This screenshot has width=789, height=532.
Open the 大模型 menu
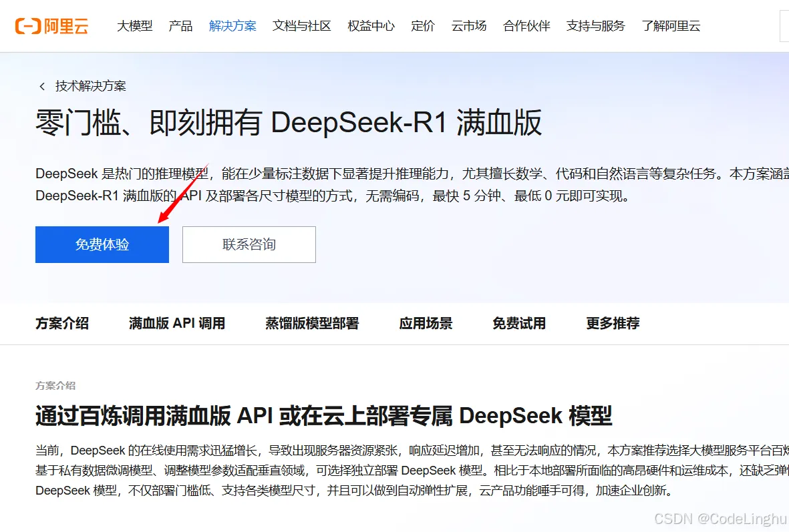[x=134, y=25]
